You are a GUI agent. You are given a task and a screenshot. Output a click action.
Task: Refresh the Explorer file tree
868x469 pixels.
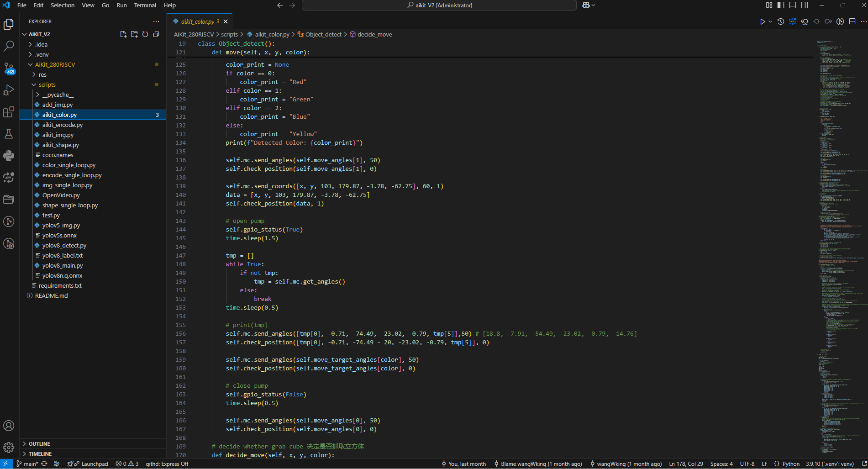(x=145, y=34)
